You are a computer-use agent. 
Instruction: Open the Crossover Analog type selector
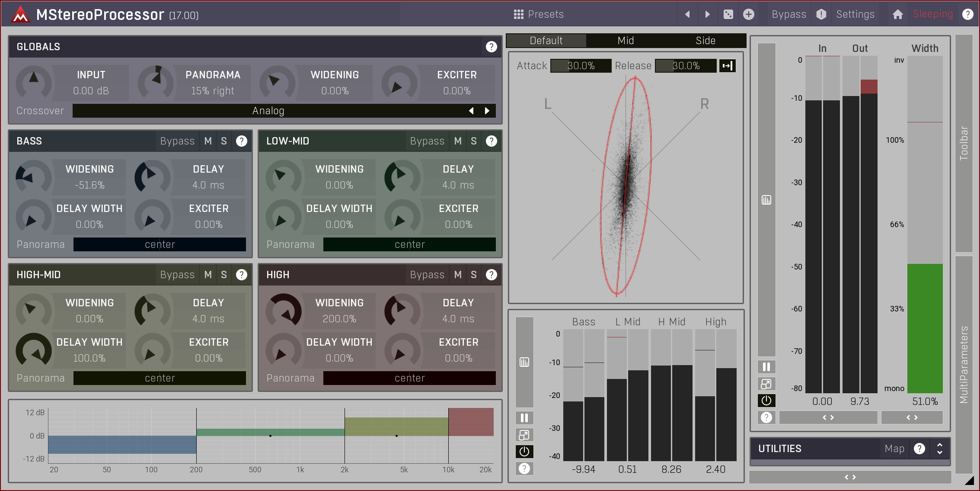(x=268, y=111)
